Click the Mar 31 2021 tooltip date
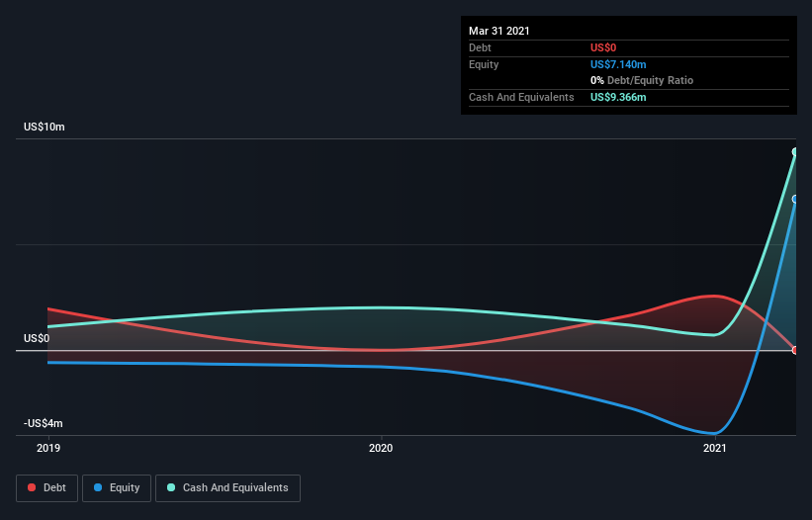Viewport: 812px width, 520px height. (x=499, y=31)
